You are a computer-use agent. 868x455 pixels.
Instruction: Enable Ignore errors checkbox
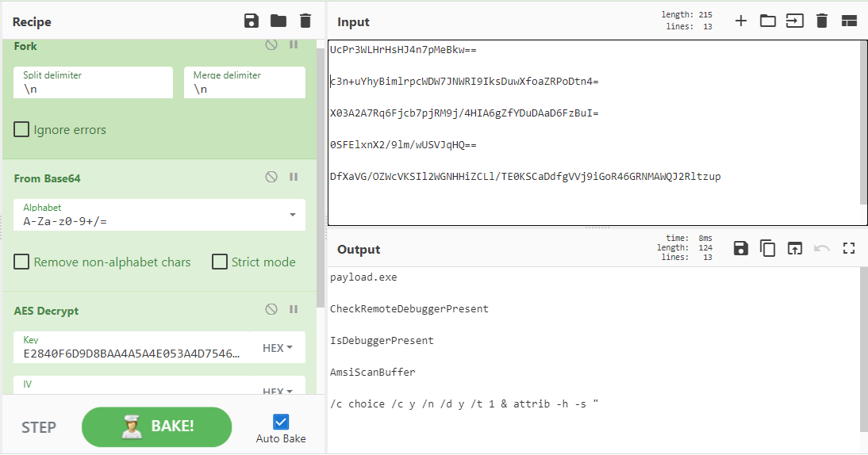click(22, 129)
